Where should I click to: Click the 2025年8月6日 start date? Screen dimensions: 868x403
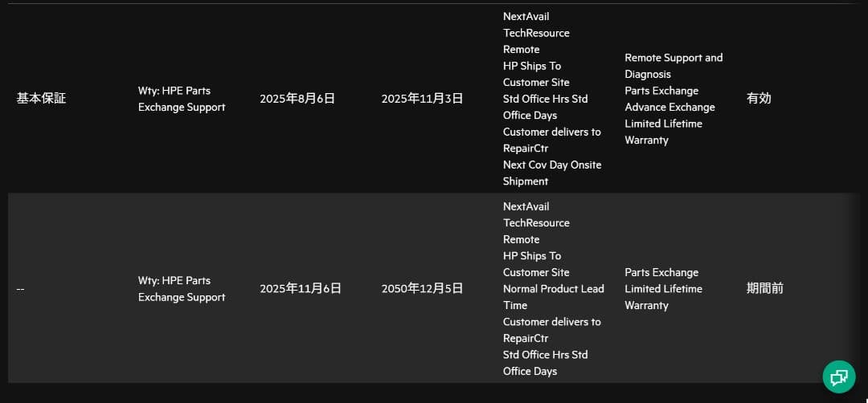click(297, 99)
